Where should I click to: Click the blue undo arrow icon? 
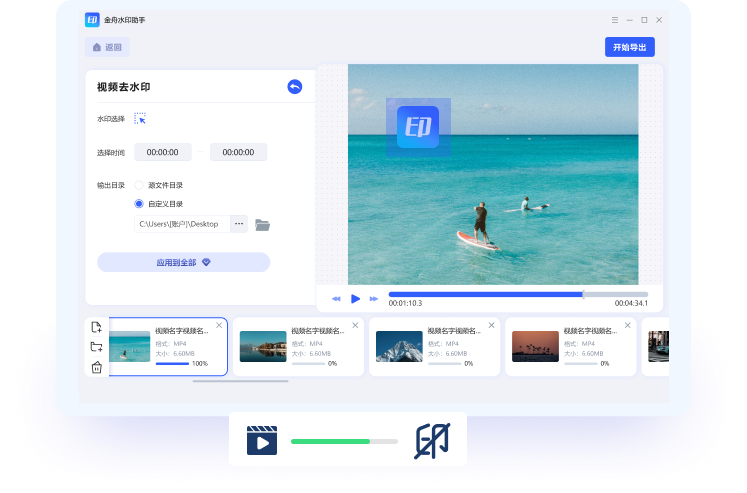tap(294, 87)
